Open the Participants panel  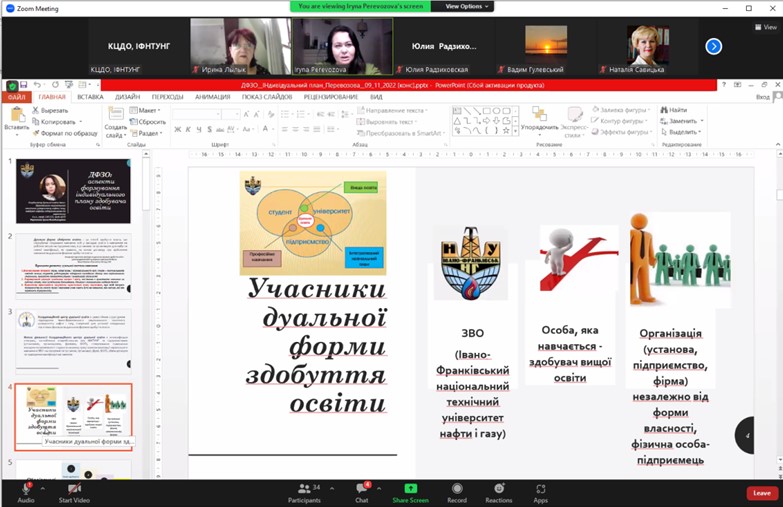coord(303,490)
